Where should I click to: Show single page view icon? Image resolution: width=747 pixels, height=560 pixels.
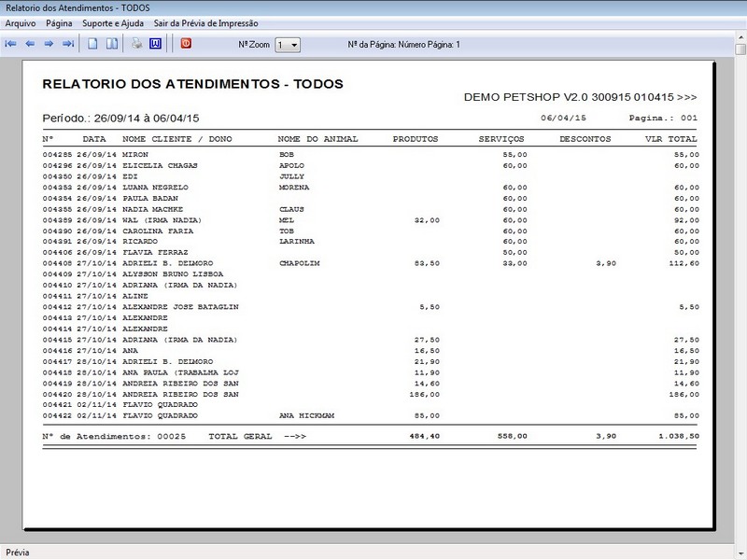click(x=92, y=44)
